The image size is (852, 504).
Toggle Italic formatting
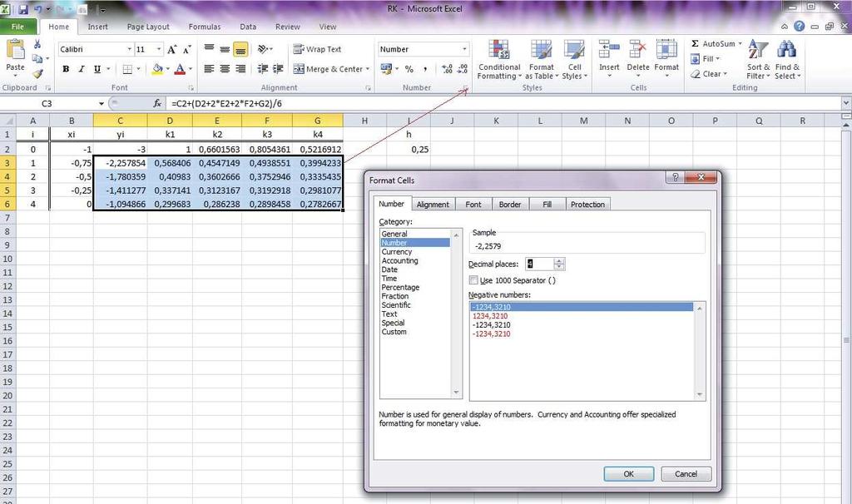pyautogui.click(x=81, y=69)
